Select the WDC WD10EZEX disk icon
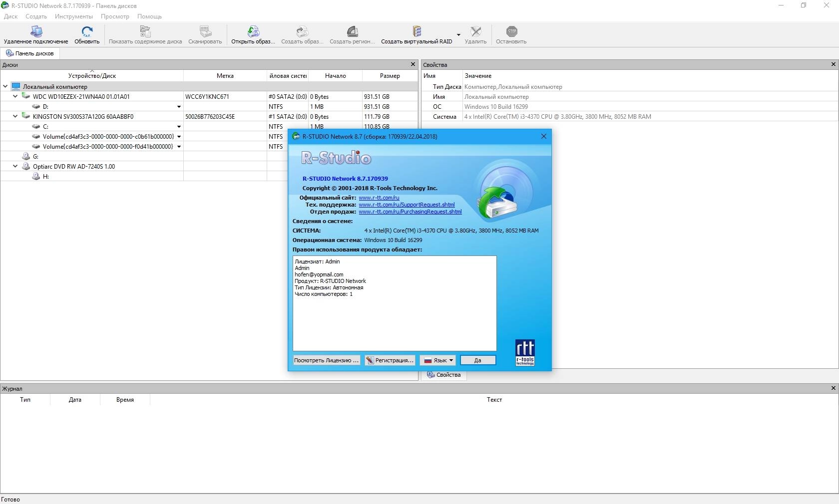 pyautogui.click(x=26, y=96)
